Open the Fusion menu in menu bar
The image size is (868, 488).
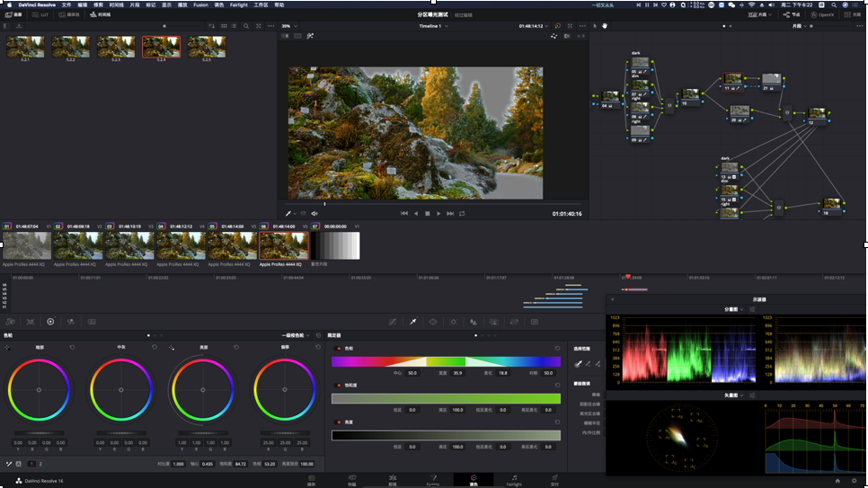200,4
